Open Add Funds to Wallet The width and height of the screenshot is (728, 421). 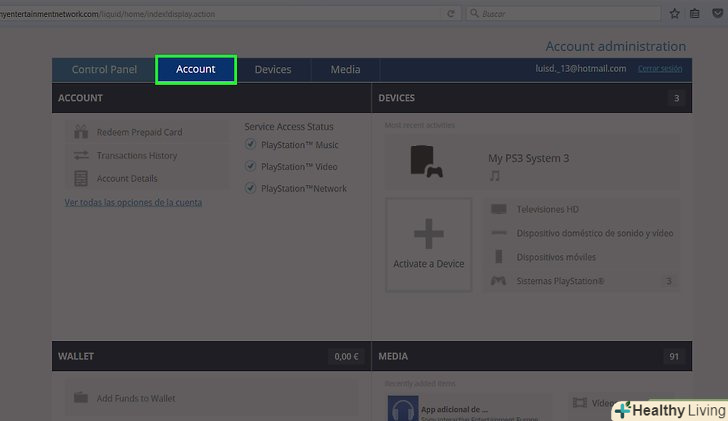click(136, 398)
